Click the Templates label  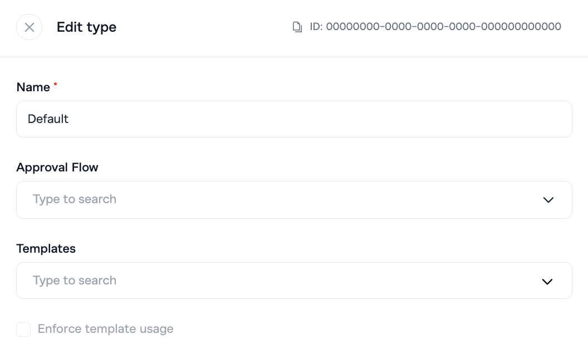click(x=46, y=249)
